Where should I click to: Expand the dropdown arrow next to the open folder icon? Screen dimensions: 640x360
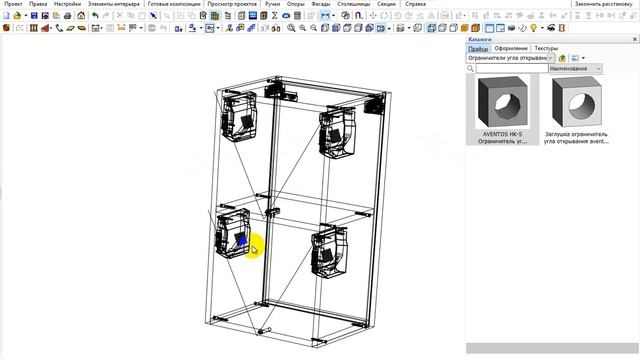(x=25, y=16)
